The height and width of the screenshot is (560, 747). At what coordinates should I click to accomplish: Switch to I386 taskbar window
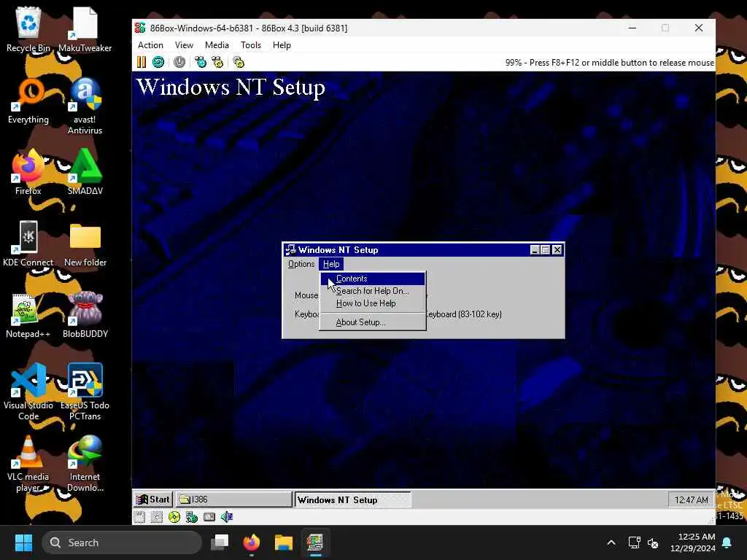click(233, 499)
